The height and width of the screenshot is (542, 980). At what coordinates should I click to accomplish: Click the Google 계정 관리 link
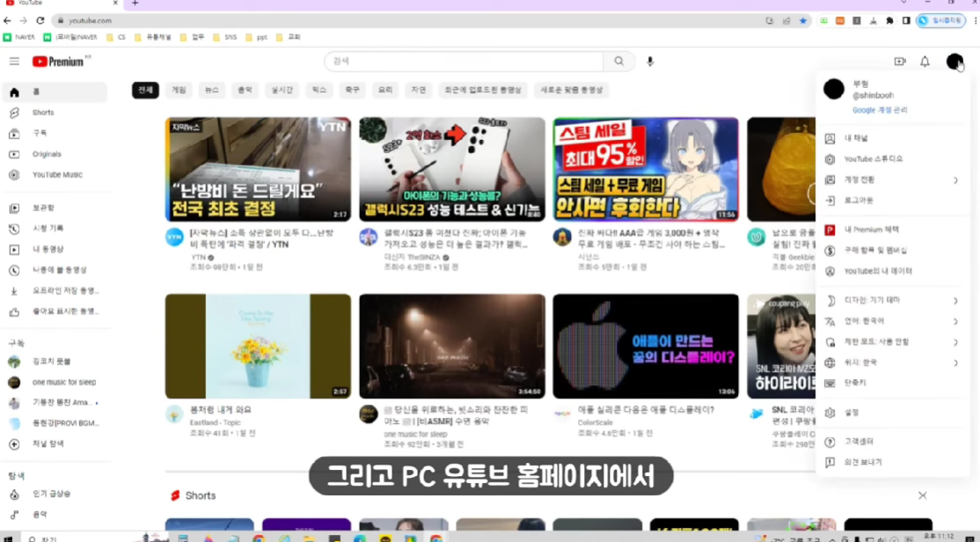click(x=879, y=110)
